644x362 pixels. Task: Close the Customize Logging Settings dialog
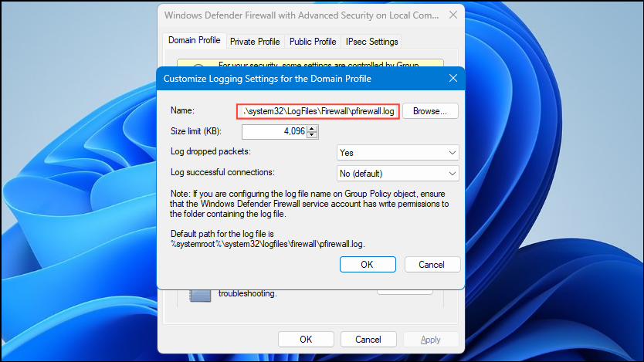coord(453,79)
